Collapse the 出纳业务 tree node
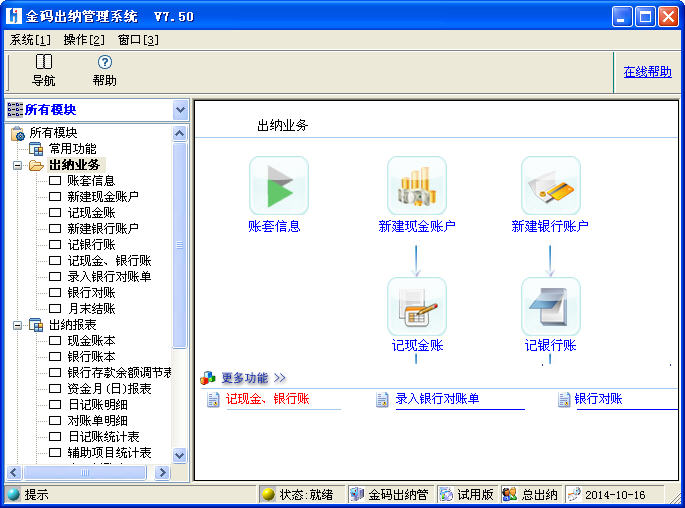 click(x=17, y=166)
